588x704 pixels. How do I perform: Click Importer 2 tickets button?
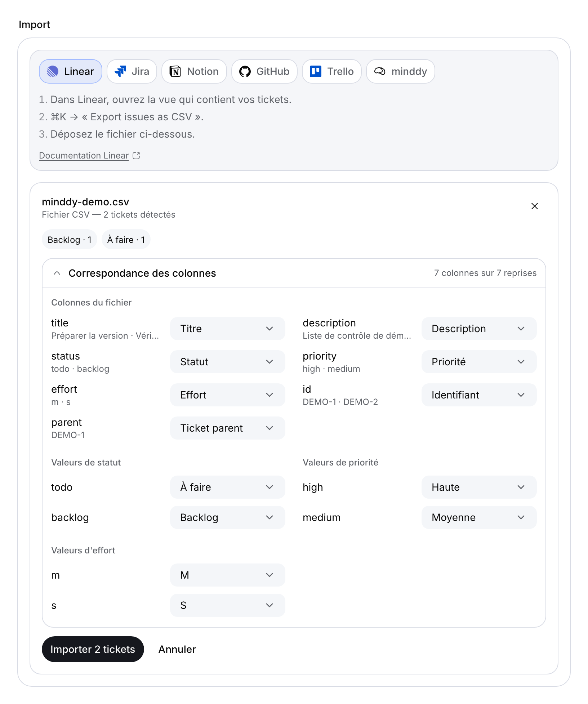pyautogui.click(x=93, y=649)
